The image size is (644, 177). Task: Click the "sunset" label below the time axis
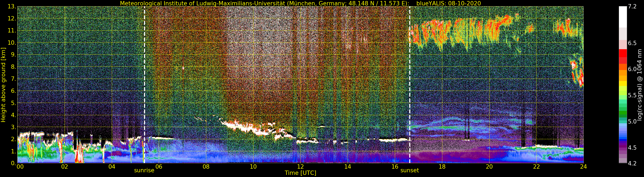click(x=409, y=171)
